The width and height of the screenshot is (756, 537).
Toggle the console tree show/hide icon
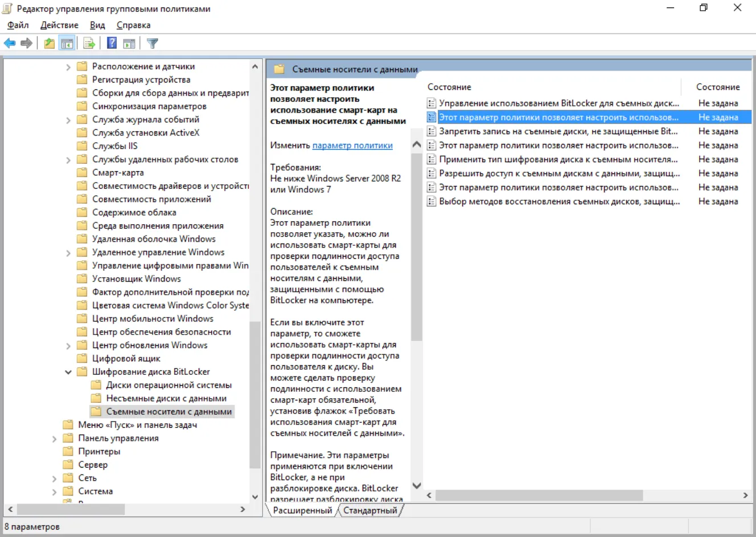point(67,43)
